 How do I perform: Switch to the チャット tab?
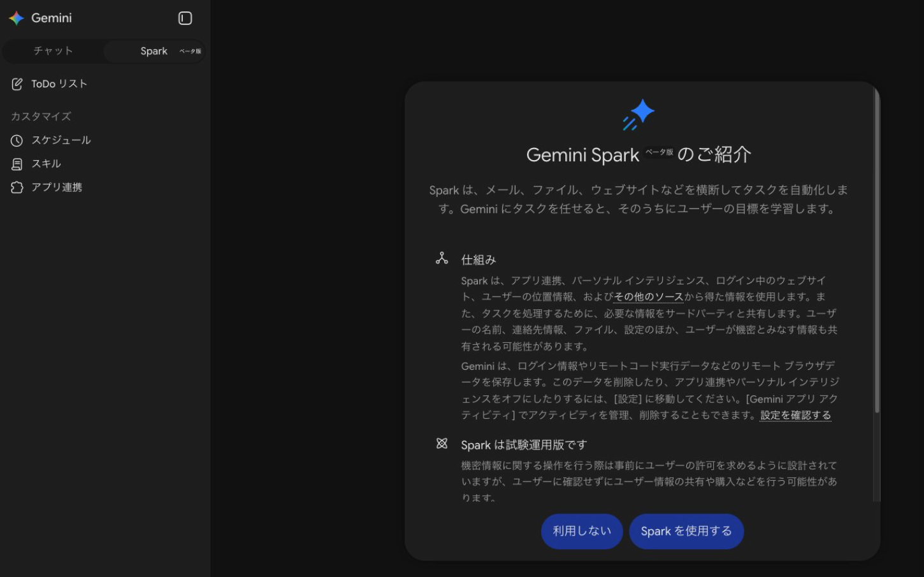tap(54, 51)
